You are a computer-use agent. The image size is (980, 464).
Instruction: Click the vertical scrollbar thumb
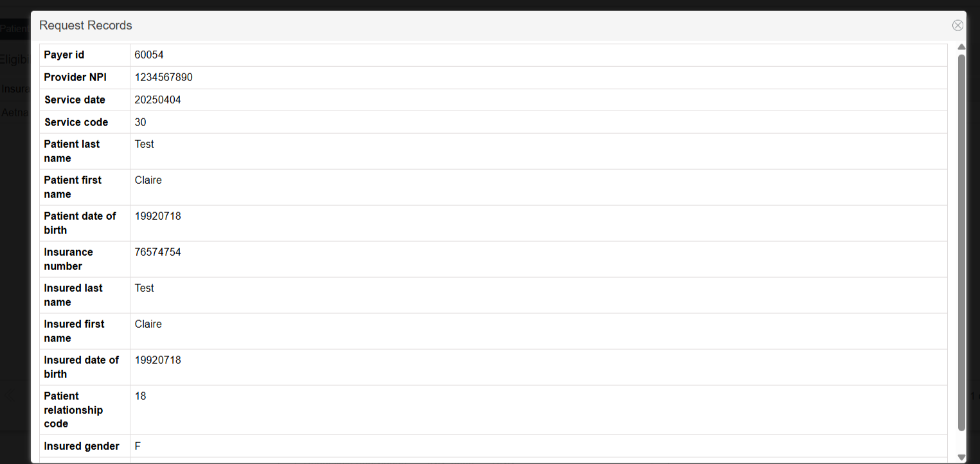[961, 241]
